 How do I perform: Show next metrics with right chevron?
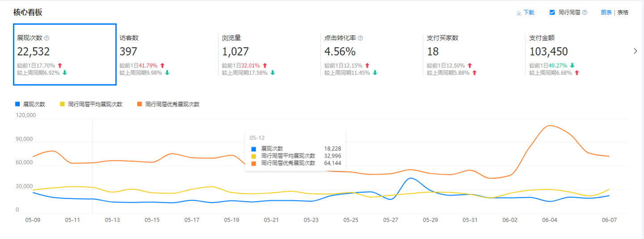point(635,51)
